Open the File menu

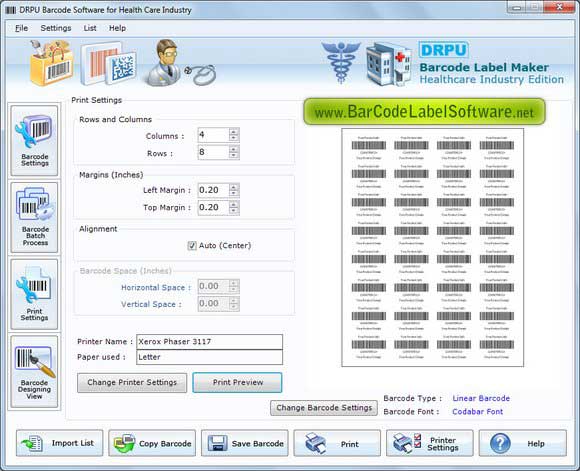[x=21, y=28]
